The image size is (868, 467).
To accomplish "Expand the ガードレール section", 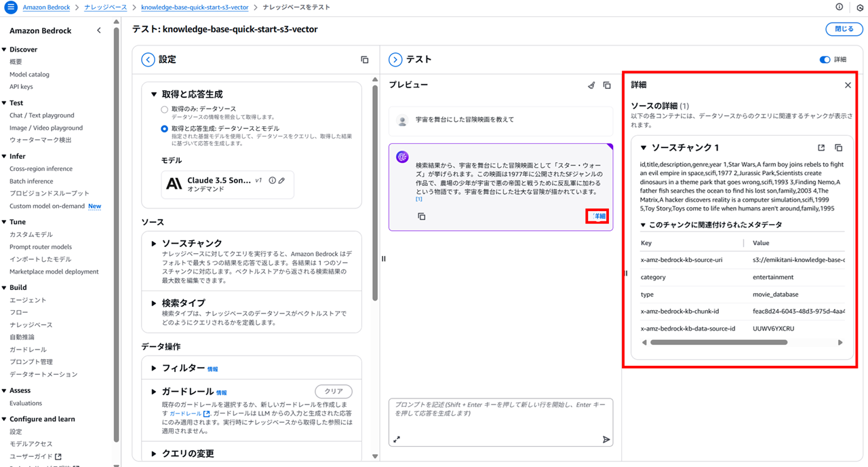I will click(154, 392).
